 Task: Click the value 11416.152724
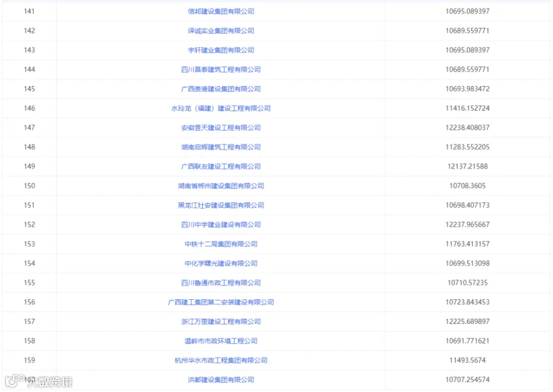coord(468,108)
